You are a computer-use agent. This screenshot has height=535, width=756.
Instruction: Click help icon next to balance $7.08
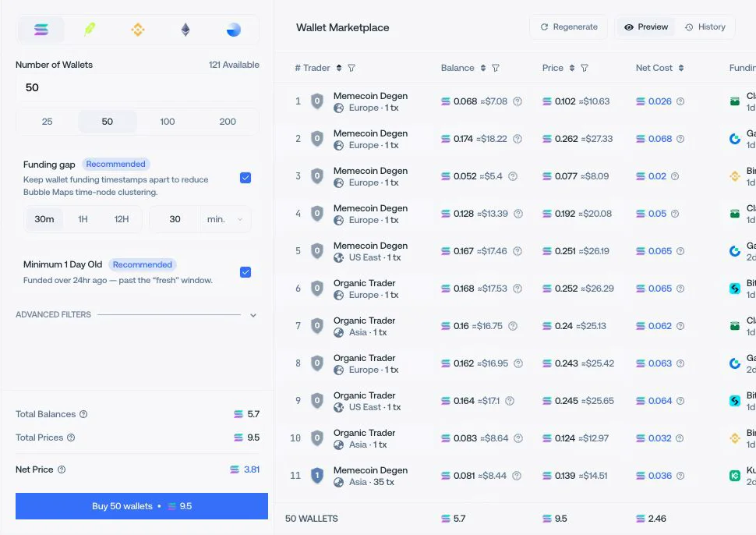tap(518, 101)
